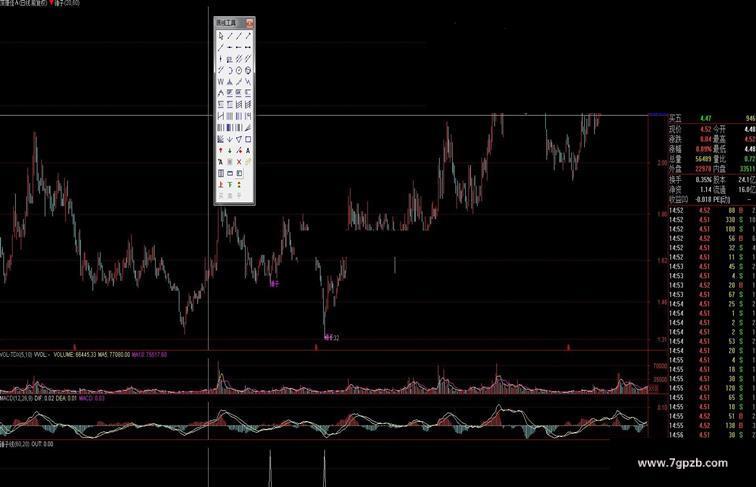Select the inverted triangle tool
Image resolution: width=756 pixels, height=487 pixels.
pos(239,139)
